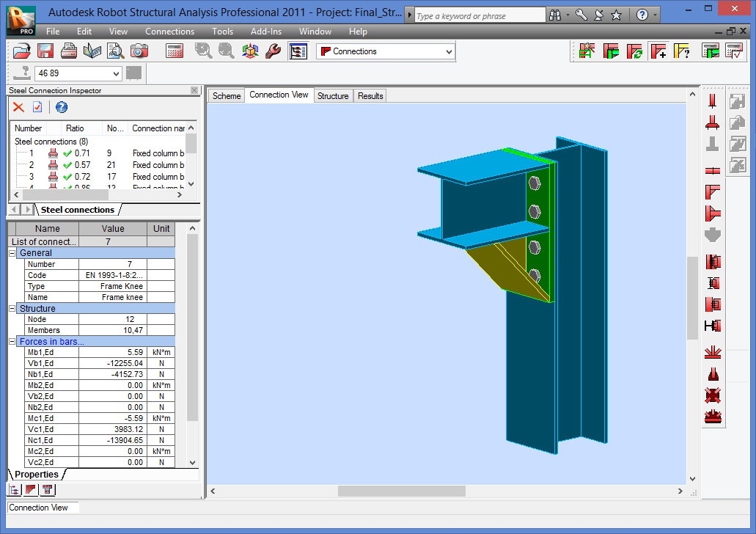Click the yellow connection icon with question mark

pyautogui.click(x=682, y=51)
